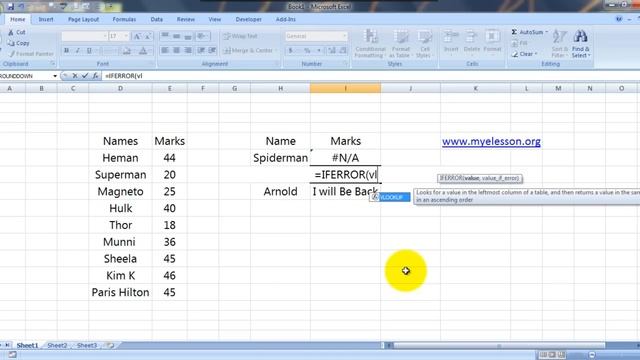Screen dimensions: 640x360
Task: Toggle bold formatting
Action: [67, 51]
